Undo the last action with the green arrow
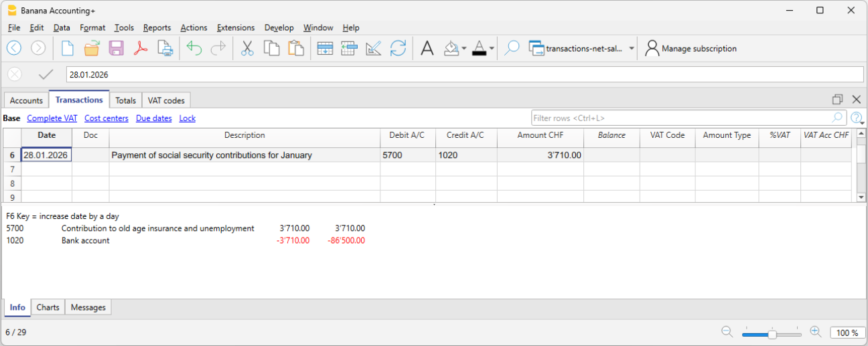868x346 pixels. pos(194,48)
